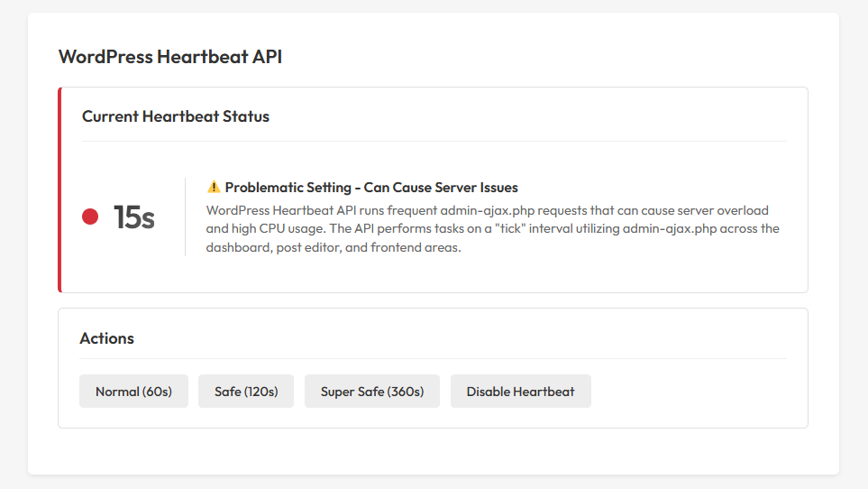Set heartbeat to Safe (120s)
Viewport: 868px width, 489px height.
click(246, 392)
